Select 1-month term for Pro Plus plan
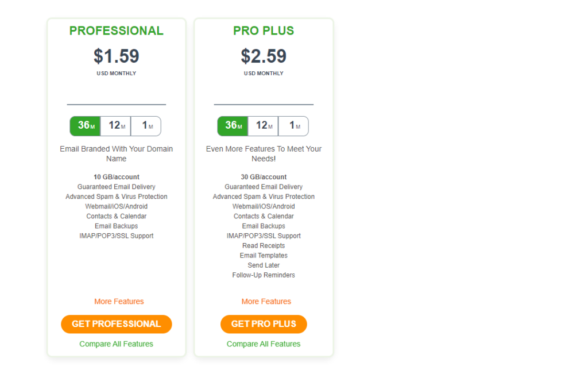Screen dimensions: 588x370 click(293, 126)
